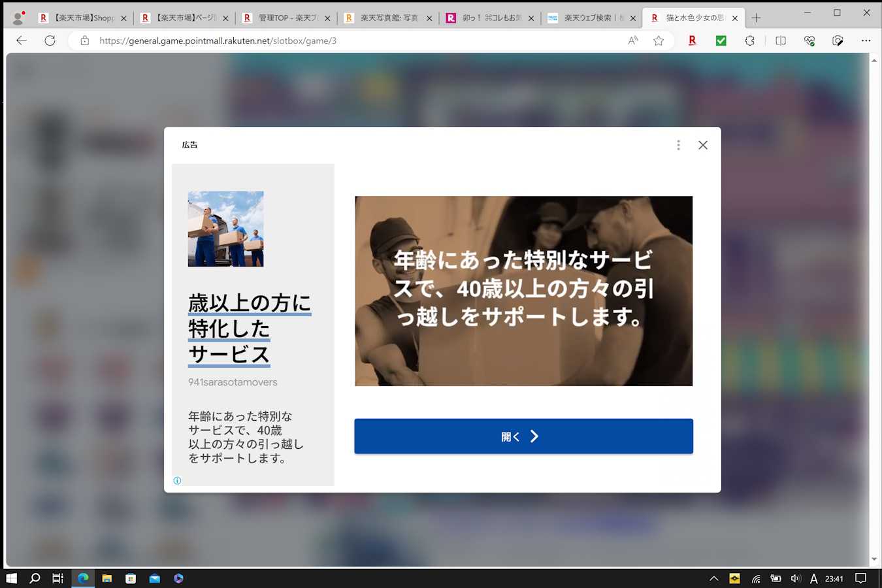Click the Read aloud icon in address bar

click(x=632, y=41)
